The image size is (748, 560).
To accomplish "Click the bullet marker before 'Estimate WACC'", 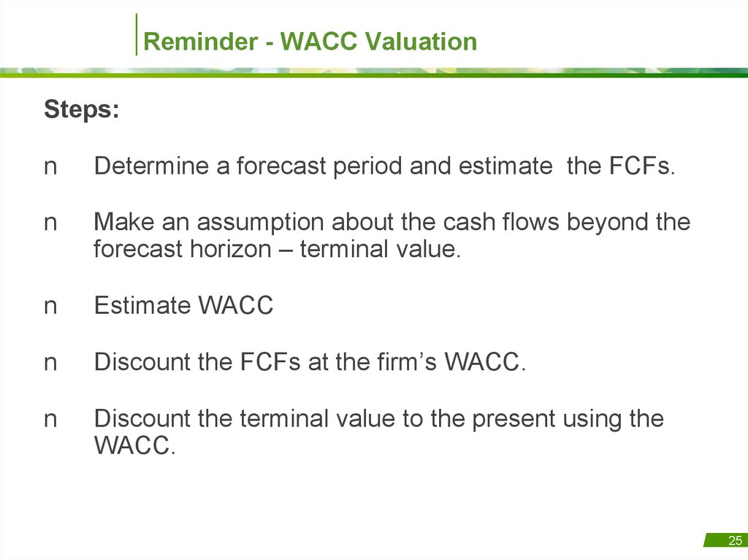I will coord(50,307).
